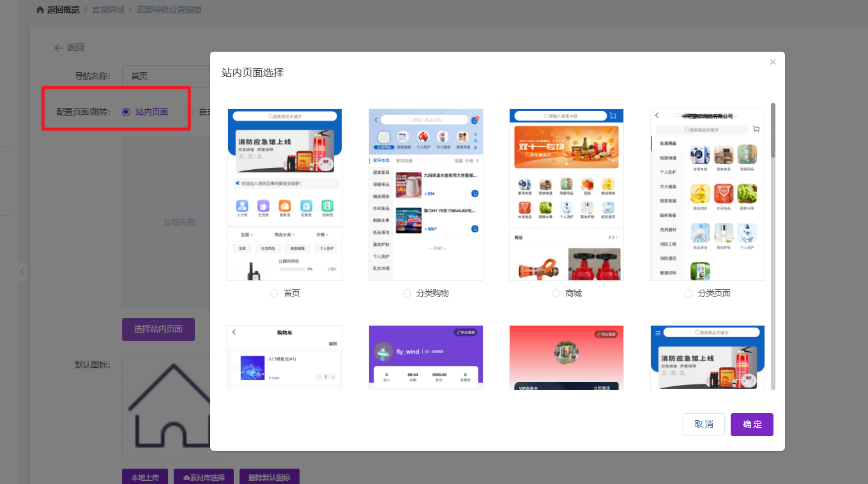Click the 返回 link above the form
Screen dimensions: 868x484
75,48
